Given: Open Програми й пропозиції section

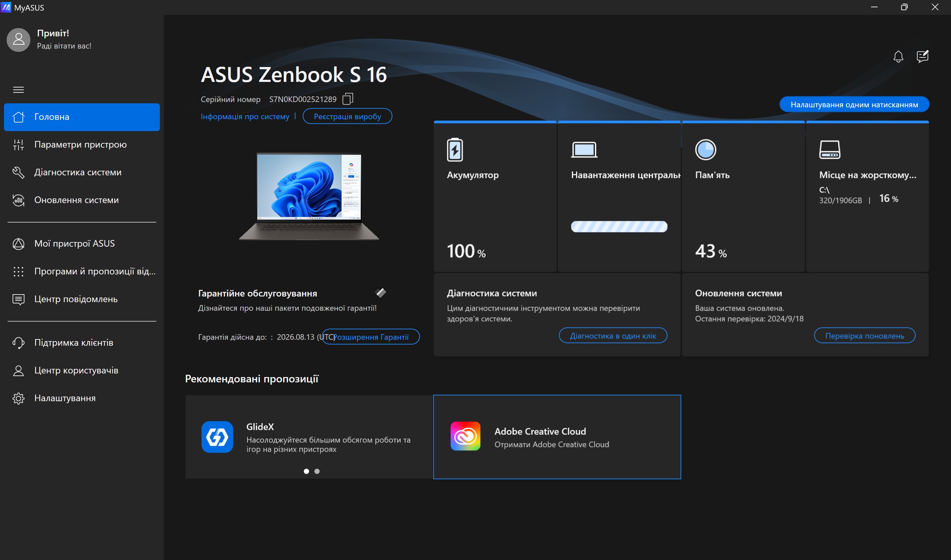Looking at the screenshot, I should (x=82, y=271).
